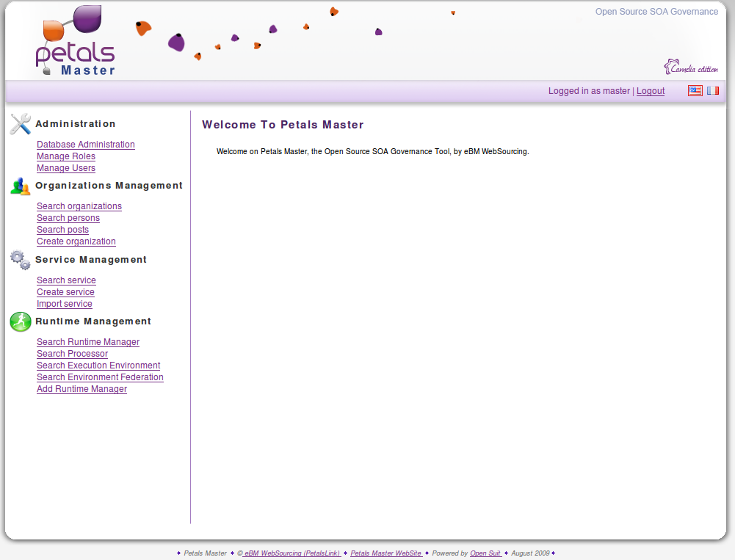Choose Create organization
This screenshot has height=560, width=735.
pyautogui.click(x=76, y=241)
